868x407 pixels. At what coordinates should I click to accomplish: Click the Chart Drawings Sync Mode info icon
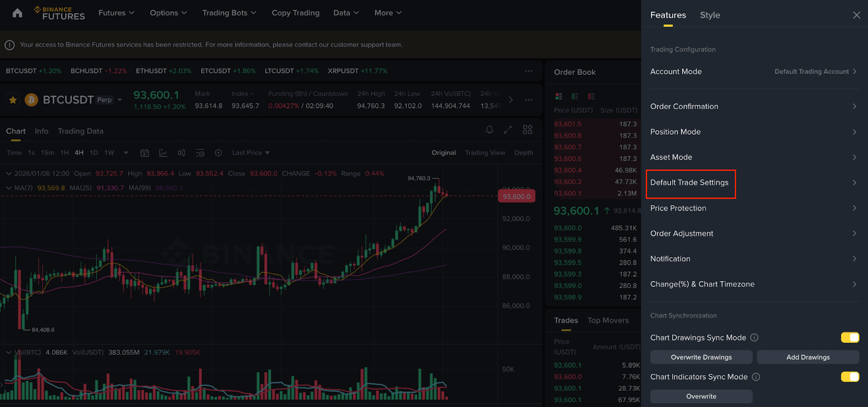point(754,338)
